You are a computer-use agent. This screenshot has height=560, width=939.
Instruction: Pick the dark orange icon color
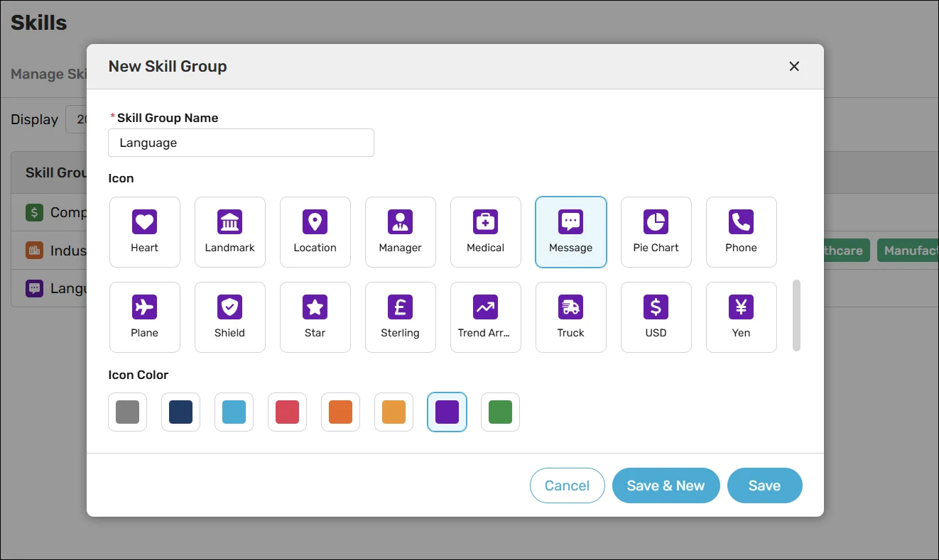pyautogui.click(x=341, y=412)
